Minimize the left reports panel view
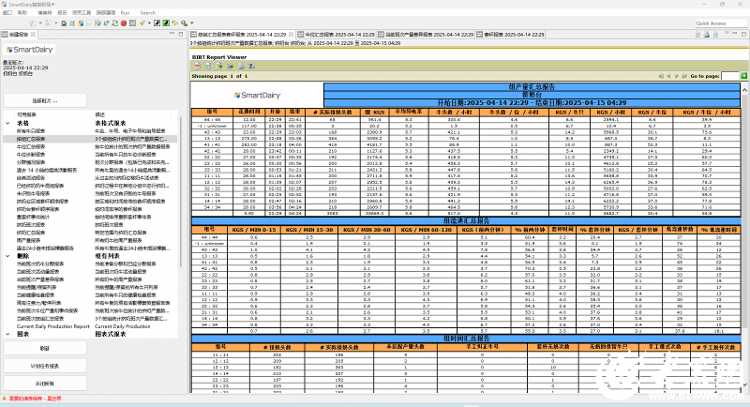The height and width of the screenshot is (407, 750). (172, 33)
